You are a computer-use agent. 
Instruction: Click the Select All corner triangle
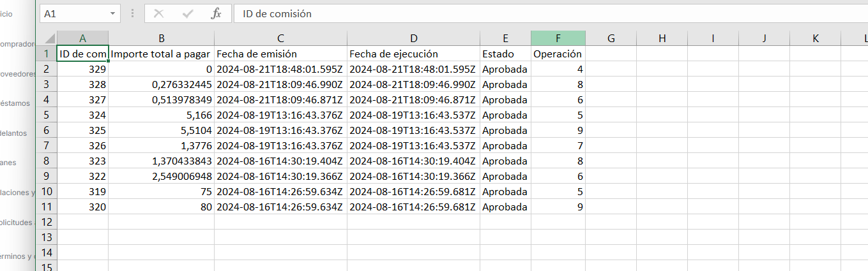(x=50, y=38)
